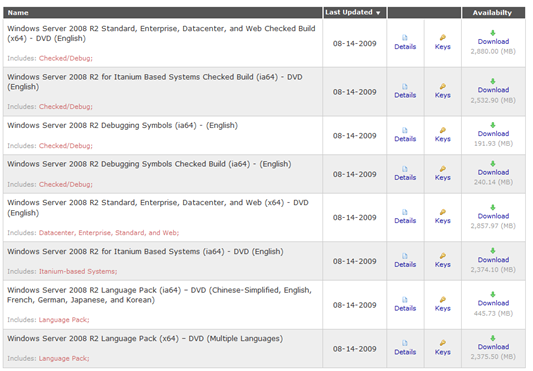
Task: Click Download link above 240.14 (MB)
Action: [493, 172]
